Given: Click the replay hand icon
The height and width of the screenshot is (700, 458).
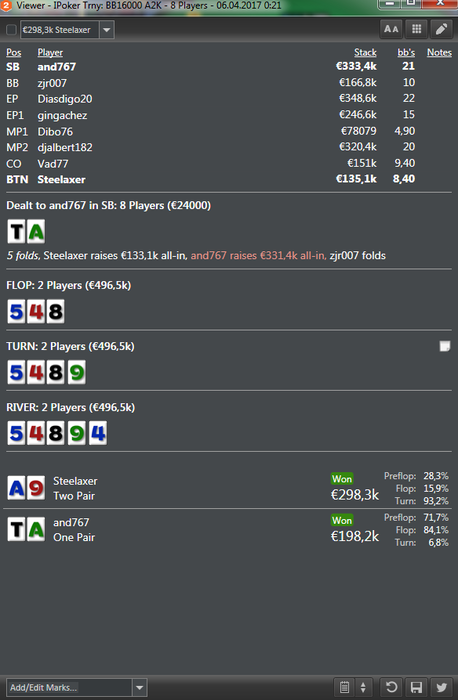Looking at the screenshot, I should [391, 687].
